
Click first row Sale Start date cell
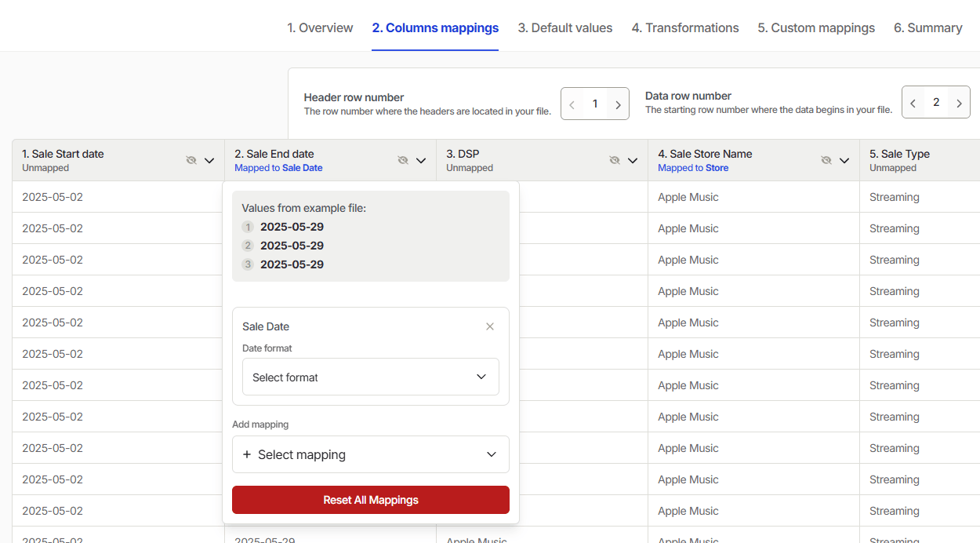coord(118,197)
